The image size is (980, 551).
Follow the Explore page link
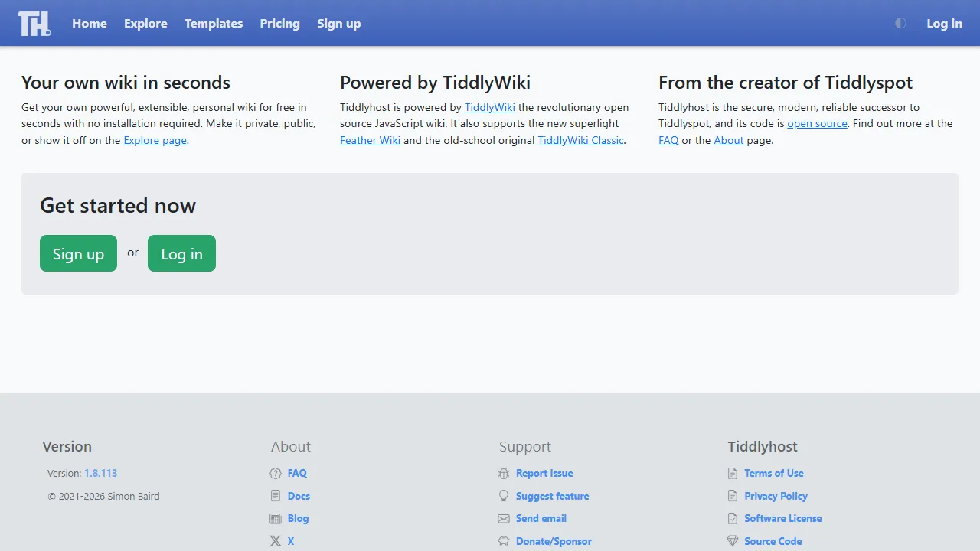click(155, 140)
